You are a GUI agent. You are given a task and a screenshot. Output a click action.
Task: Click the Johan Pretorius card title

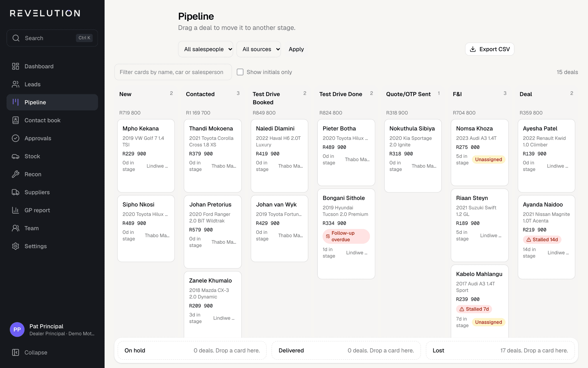(211, 205)
